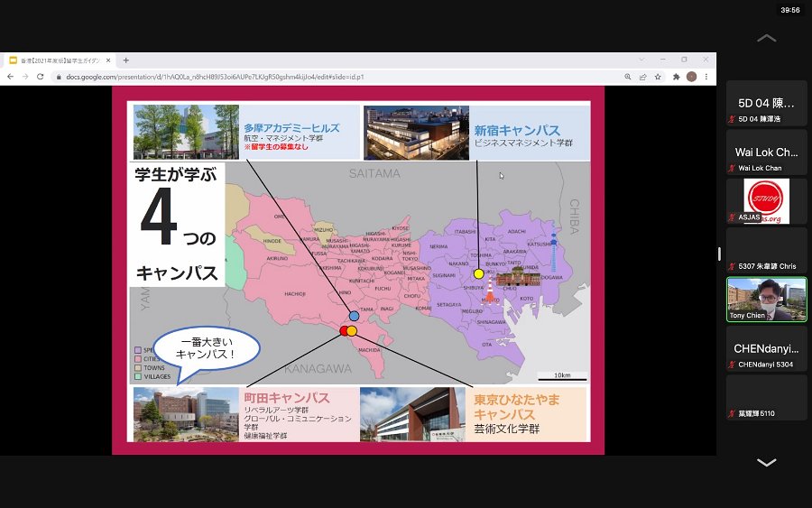Open the zoom magnifier icon in address bar
The width and height of the screenshot is (812, 508).
(x=628, y=77)
